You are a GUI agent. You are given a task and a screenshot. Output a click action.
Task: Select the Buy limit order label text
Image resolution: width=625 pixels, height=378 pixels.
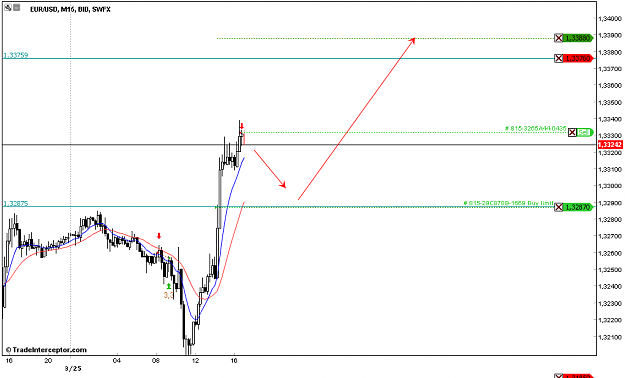[x=509, y=203]
